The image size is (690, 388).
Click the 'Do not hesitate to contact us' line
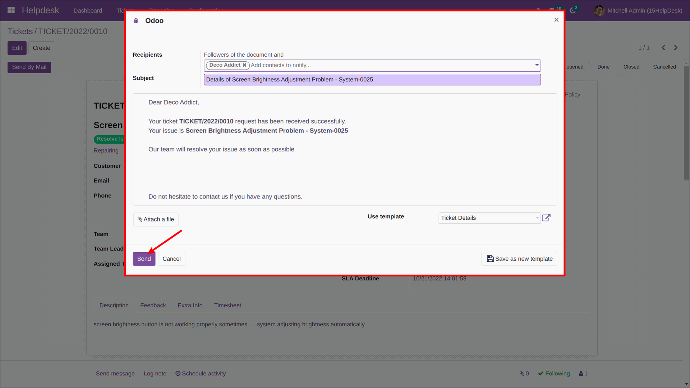pos(225,197)
